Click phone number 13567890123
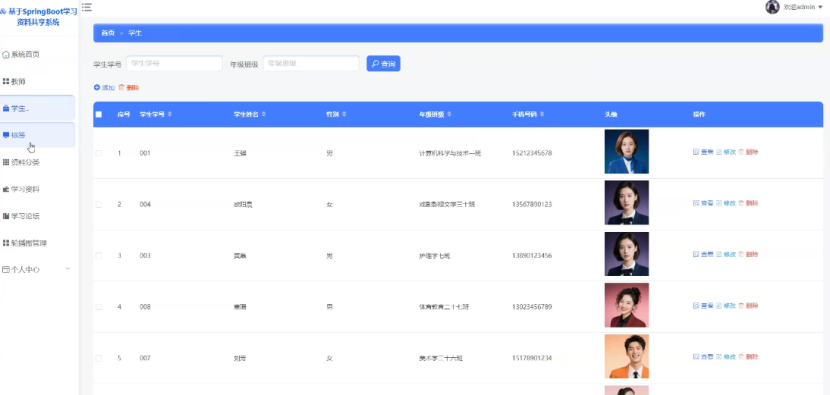 [532, 204]
